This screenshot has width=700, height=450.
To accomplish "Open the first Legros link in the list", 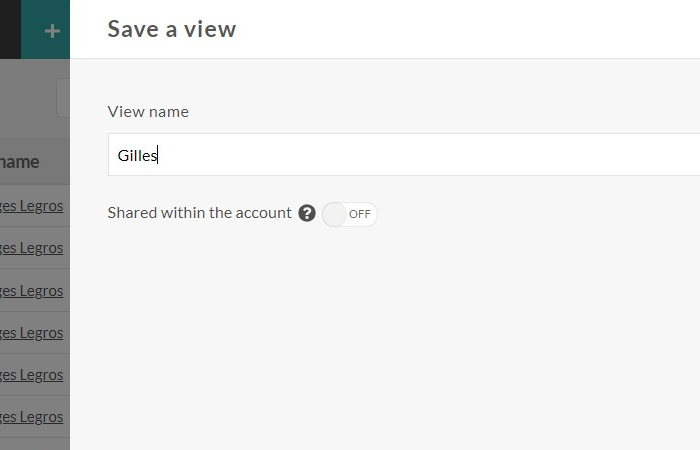I will [x=32, y=206].
